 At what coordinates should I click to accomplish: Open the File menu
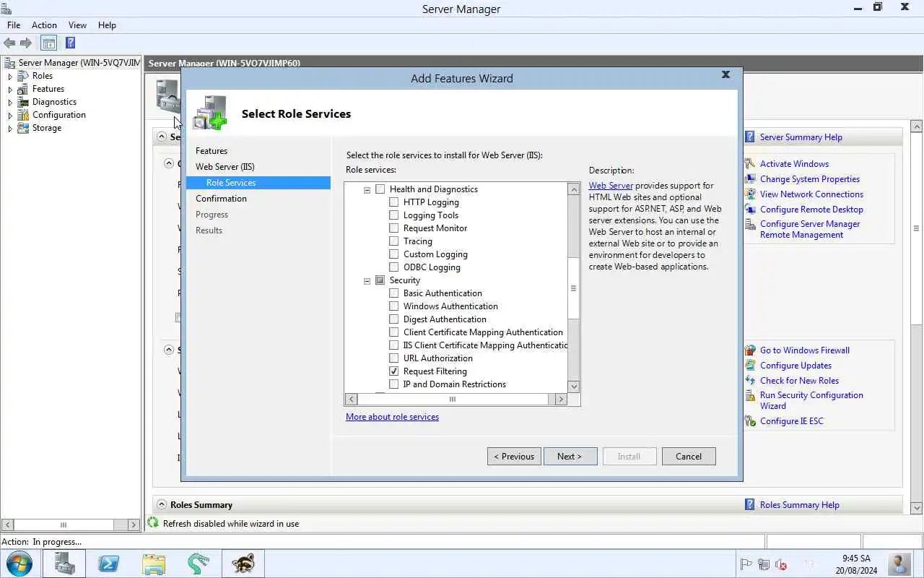pyautogui.click(x=14, y=25)
